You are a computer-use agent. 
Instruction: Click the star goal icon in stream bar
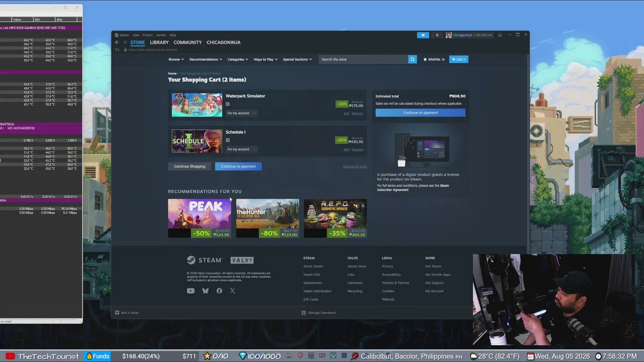[x=207, y=356]
